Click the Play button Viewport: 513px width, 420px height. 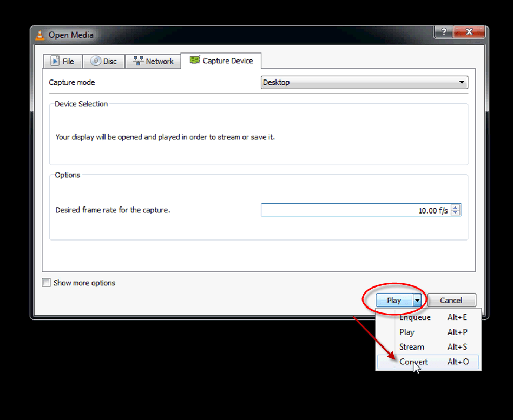(394, 300)
